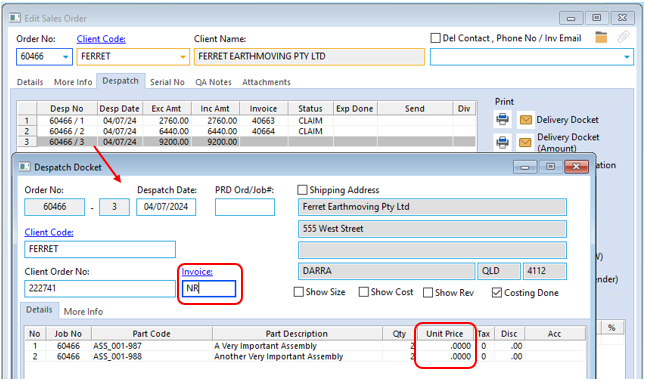646x382 pixels.
Task: Click the Part Description column header
Action: click(297, 334)
